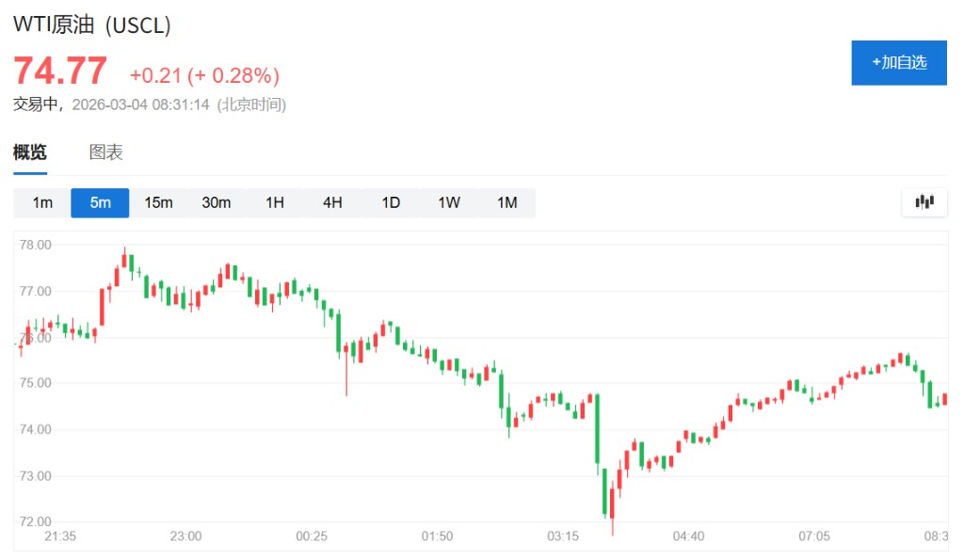Select the 5m timeframe
Viewport: 964px width, 560px height.
click(x=100, y=202)
